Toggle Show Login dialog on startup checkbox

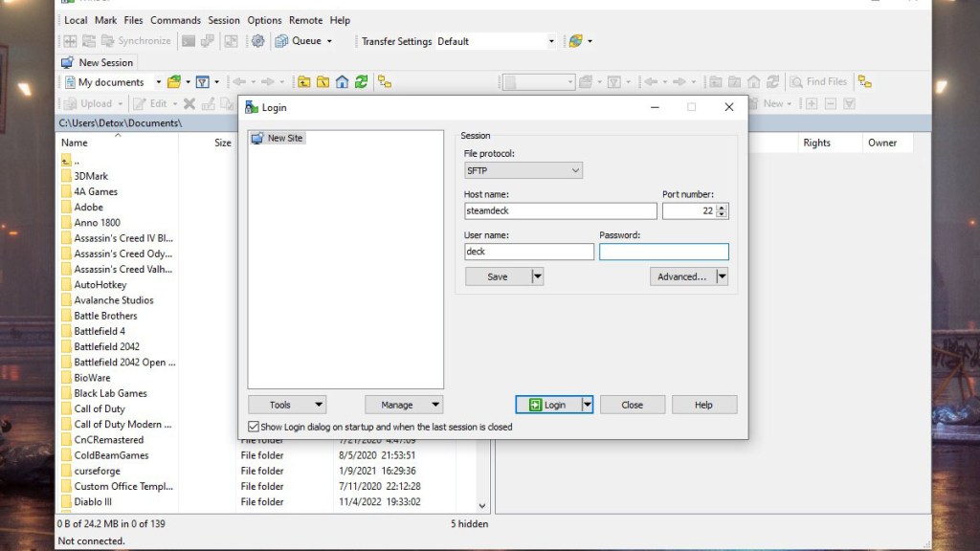pos(254,427)
